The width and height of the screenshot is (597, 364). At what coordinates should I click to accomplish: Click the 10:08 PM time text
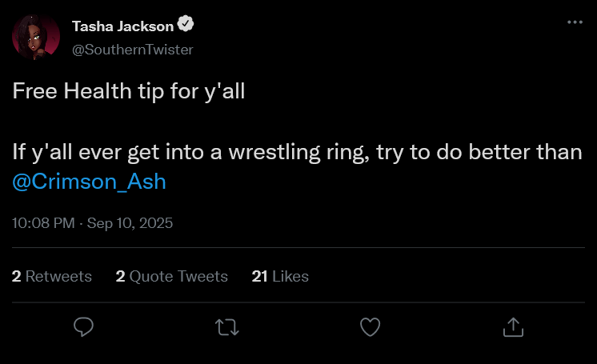43,223
